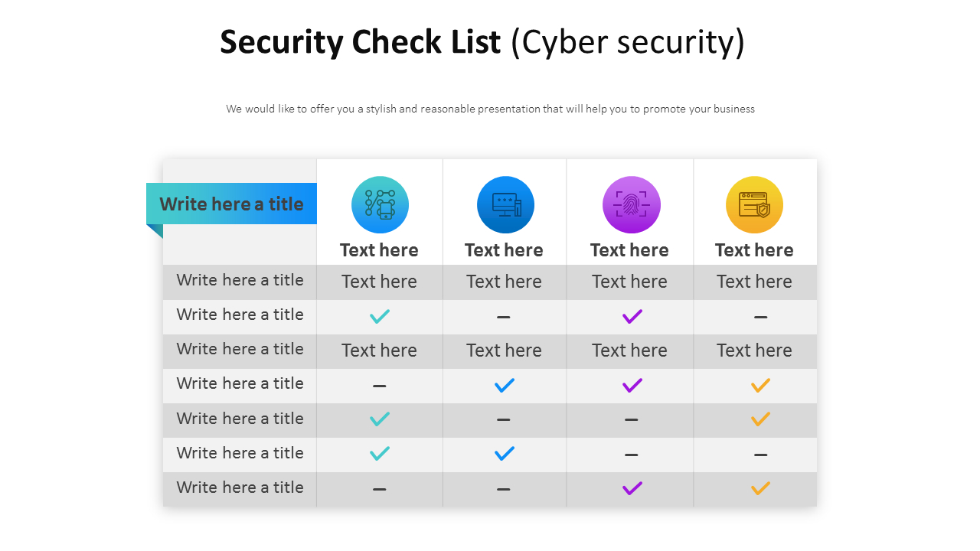Viewport: 980px width, 551px height.
Task: Select the blue 'Write here a title' ribbon banner
Action: (231, 204)
